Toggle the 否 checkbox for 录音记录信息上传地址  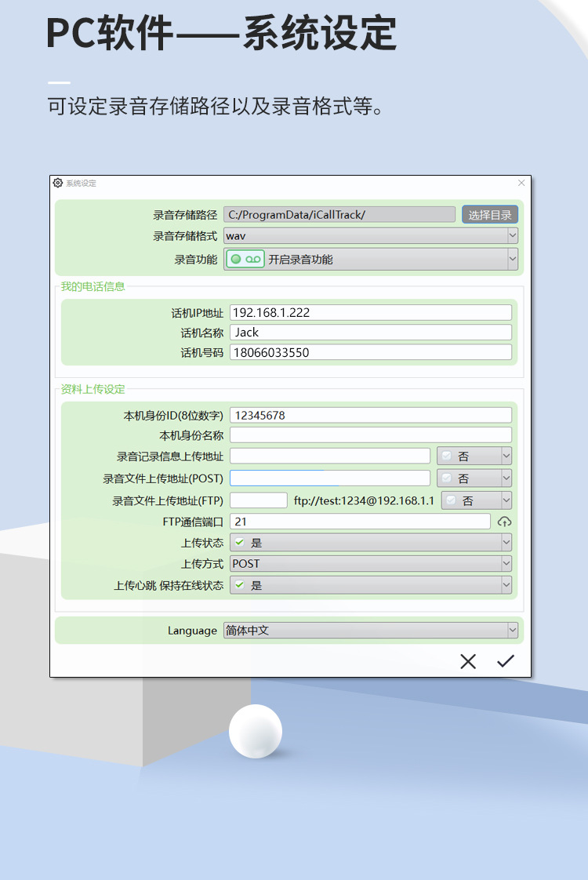click(447, 456)
